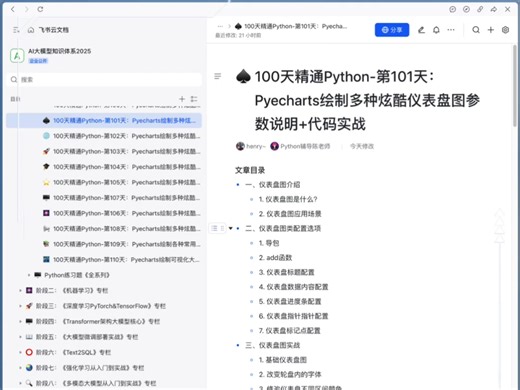520x390 pixels.
Task: Expand 阶段六《Text2SQL》专栏 node
Action: coord(20,352)
